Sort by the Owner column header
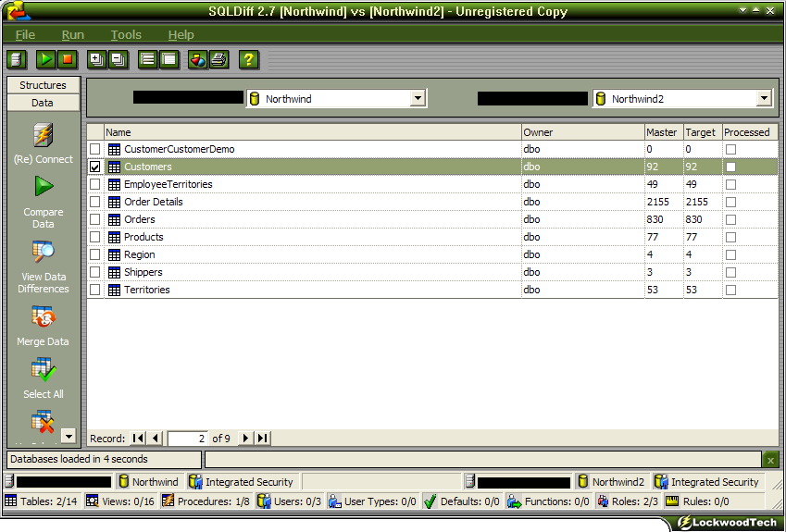This screenshot has height=532, width=786. click(x=583, y=132)
